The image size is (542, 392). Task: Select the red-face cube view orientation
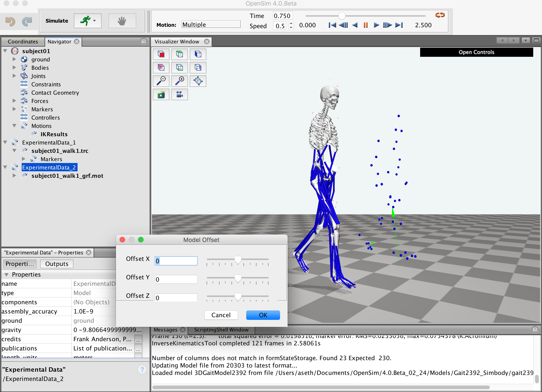tap(161, 54)
